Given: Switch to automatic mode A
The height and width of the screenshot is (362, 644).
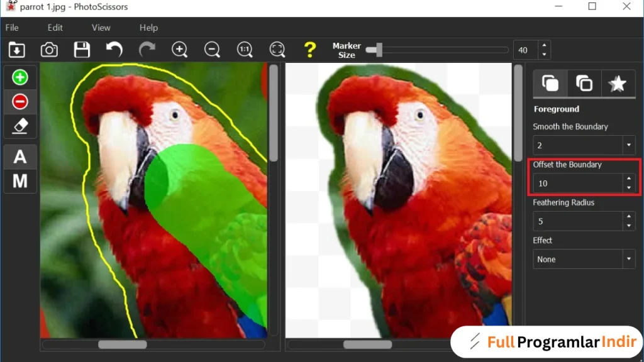Looking at the screenshot, I should (19, 156).
